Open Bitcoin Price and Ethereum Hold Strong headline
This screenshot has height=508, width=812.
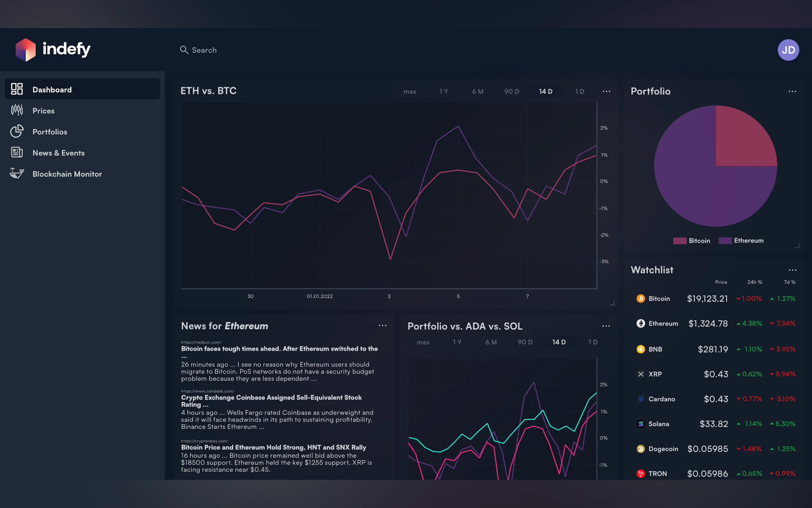click(273, 447)
